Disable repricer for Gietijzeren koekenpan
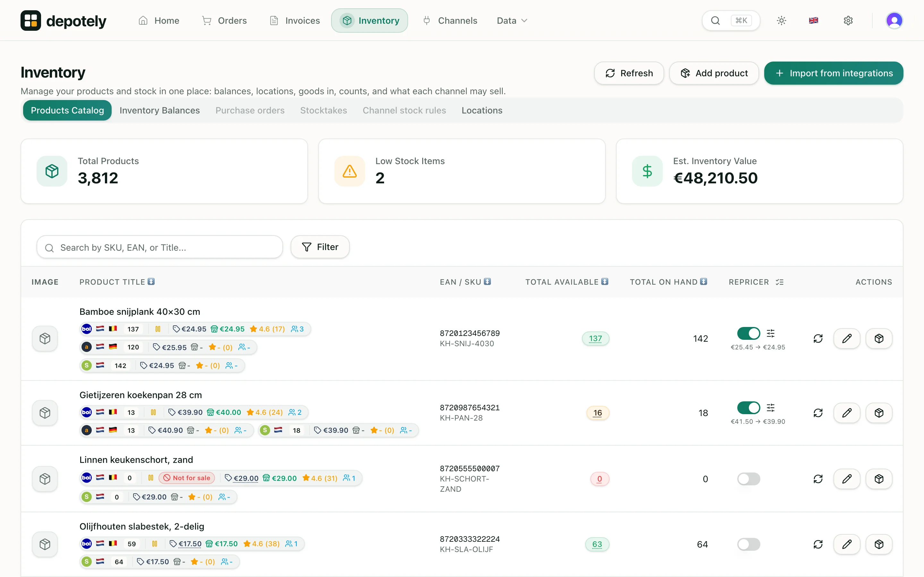 pos(749,407)
